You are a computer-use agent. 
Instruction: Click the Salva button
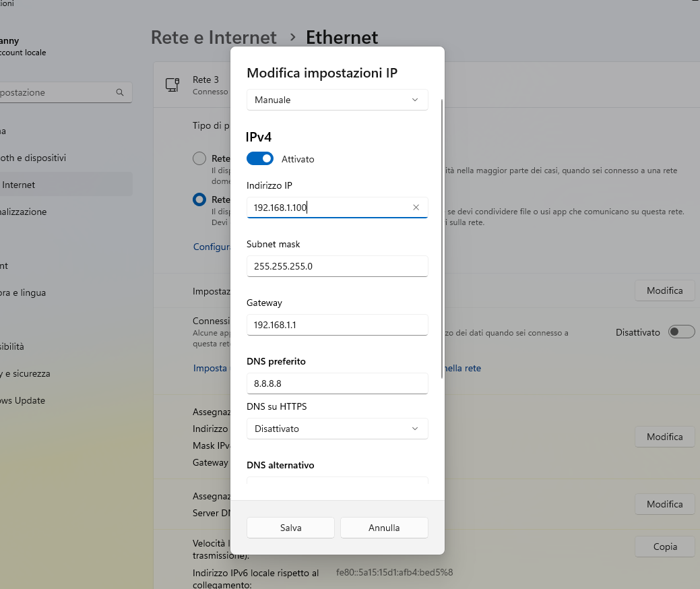pos(290,528)
